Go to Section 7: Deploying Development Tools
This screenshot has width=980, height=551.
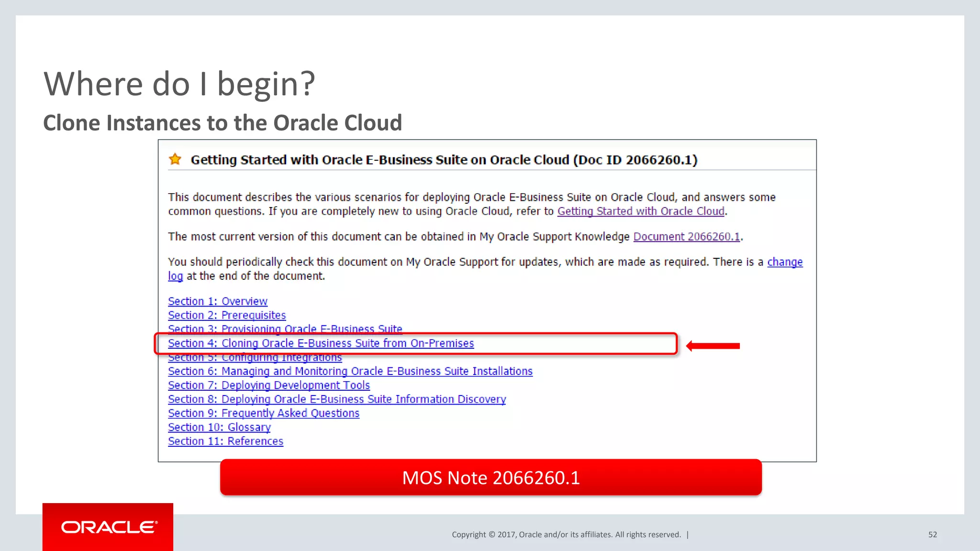click(269, 385)
